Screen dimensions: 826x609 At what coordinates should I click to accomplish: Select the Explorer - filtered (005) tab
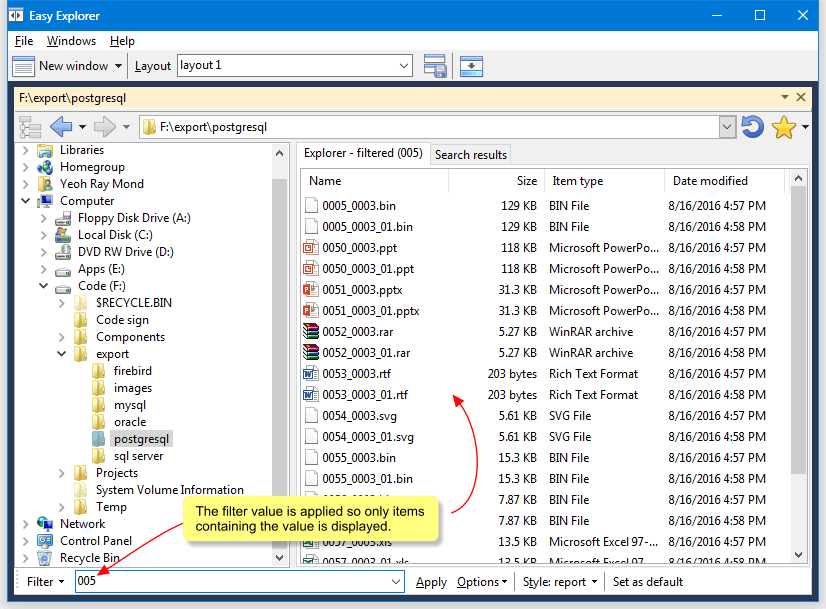(363, 153)
